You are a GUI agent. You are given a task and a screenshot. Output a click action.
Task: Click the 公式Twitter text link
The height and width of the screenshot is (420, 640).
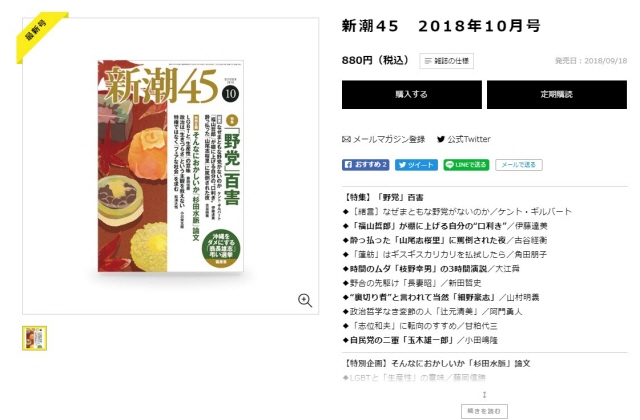coord(469,139)
